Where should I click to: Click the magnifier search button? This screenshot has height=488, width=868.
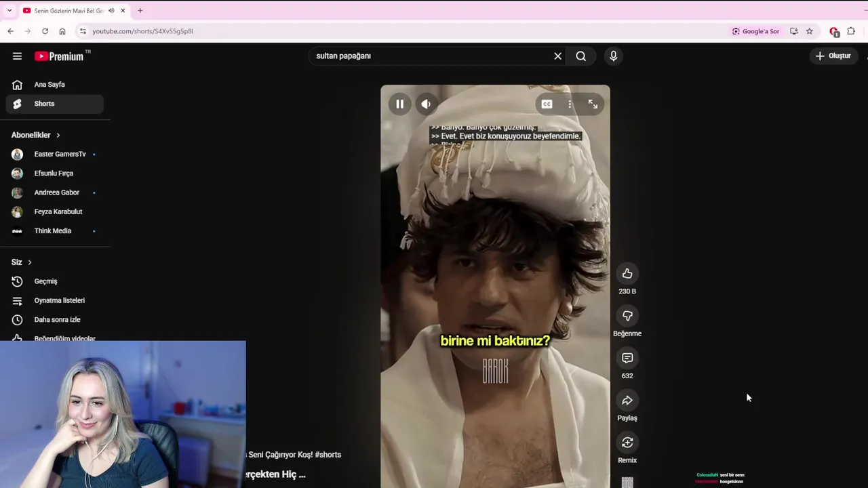pyautogui.click(x=581, y=56)
